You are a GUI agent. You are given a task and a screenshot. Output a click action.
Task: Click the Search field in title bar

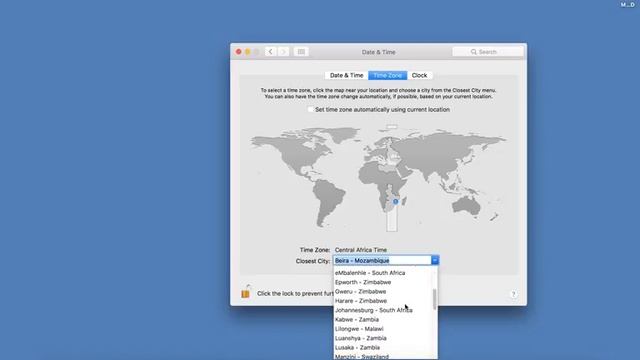click(488, 52)
